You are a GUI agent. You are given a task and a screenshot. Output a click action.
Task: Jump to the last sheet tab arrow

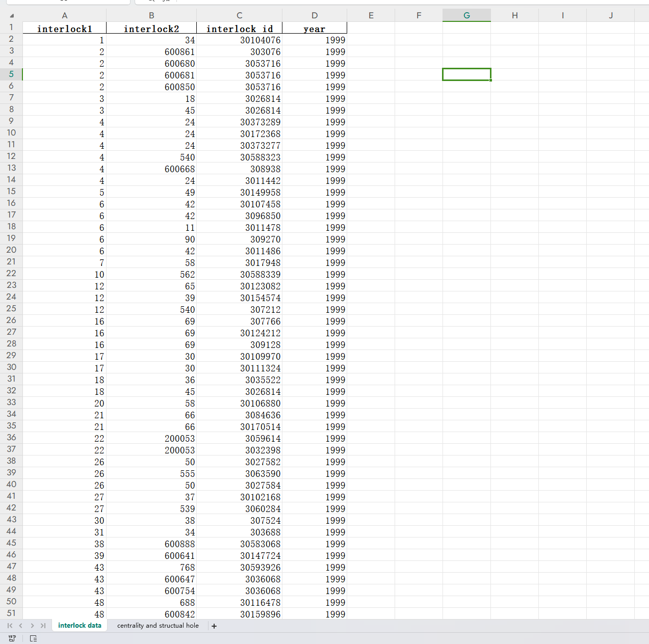pyautogui.click(x=43, y=626)
